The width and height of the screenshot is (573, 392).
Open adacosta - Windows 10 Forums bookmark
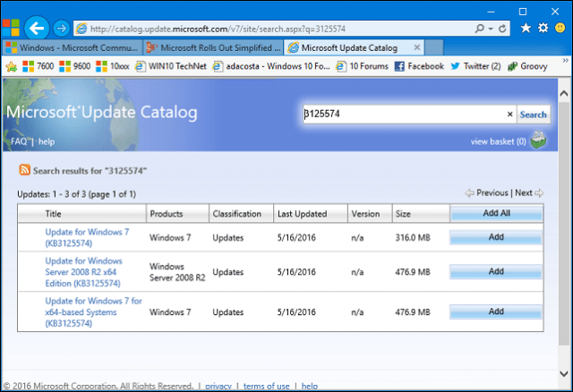[271, 66]
